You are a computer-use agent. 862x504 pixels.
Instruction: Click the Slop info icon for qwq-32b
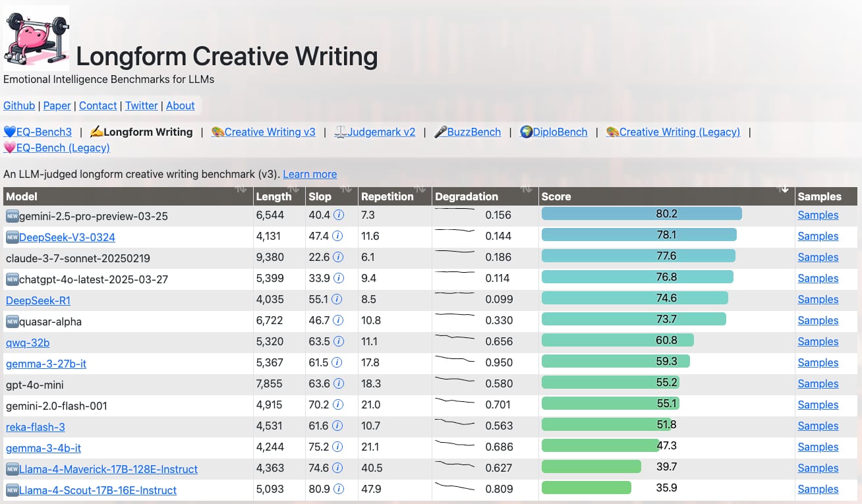(x=338, y=341)
